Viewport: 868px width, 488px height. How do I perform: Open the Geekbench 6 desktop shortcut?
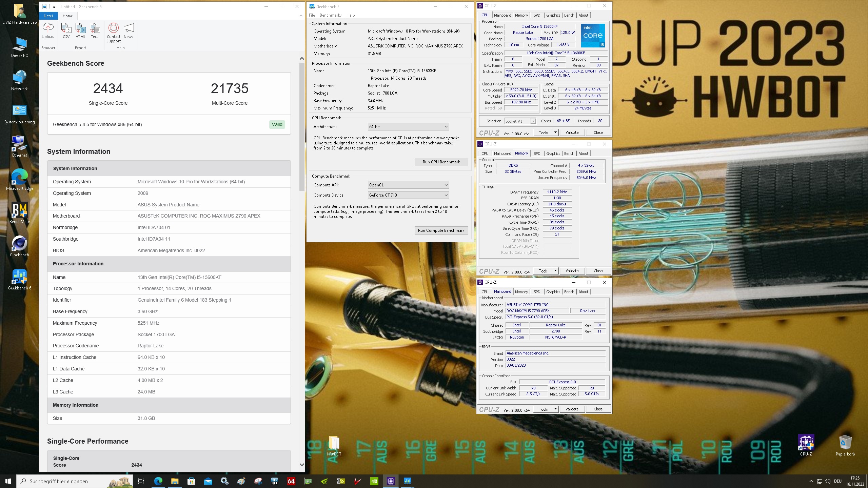19,280
